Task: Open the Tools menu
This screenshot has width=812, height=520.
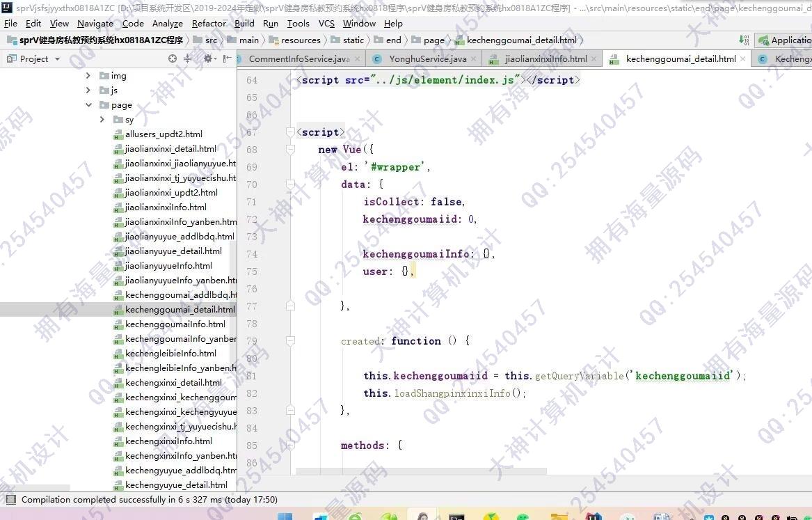Action: (298, 23)
